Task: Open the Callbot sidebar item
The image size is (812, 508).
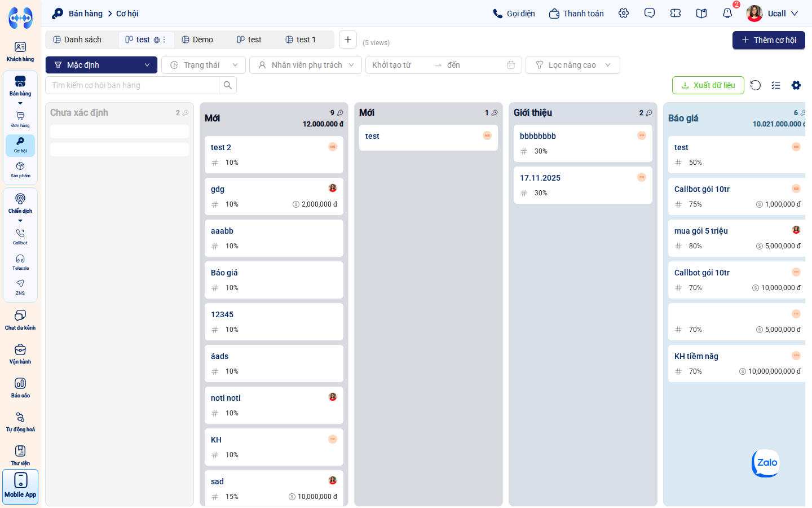Action: point(20,237)
